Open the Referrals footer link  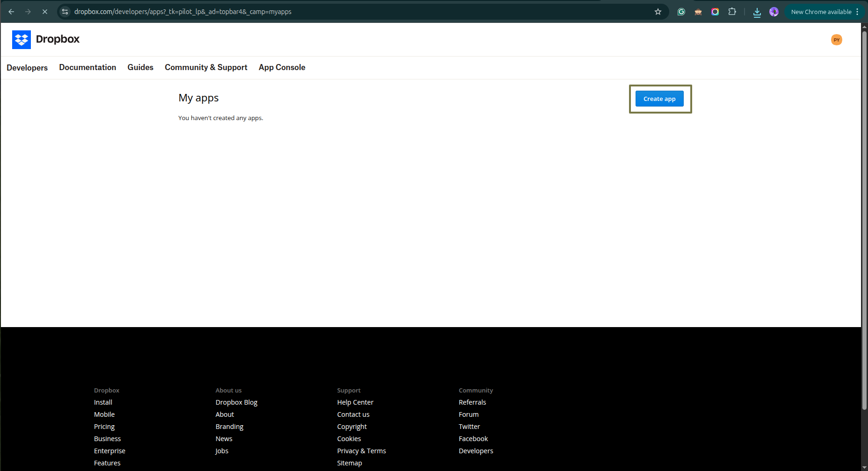(472, 402)
